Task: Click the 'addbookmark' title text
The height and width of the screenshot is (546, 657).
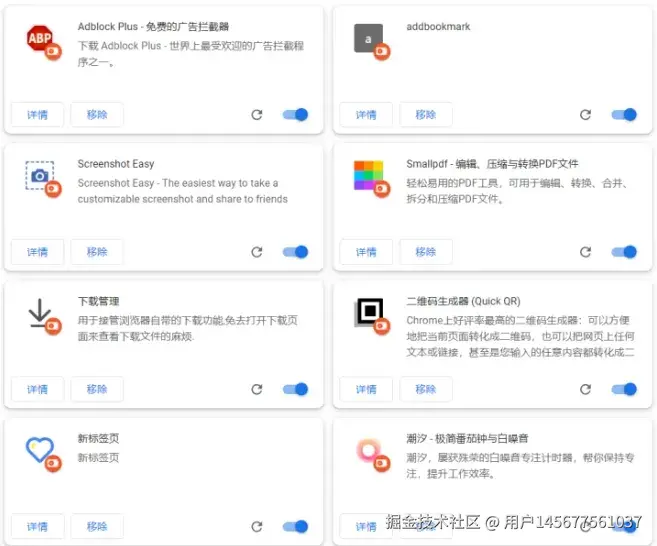Action: click(438, 26)
